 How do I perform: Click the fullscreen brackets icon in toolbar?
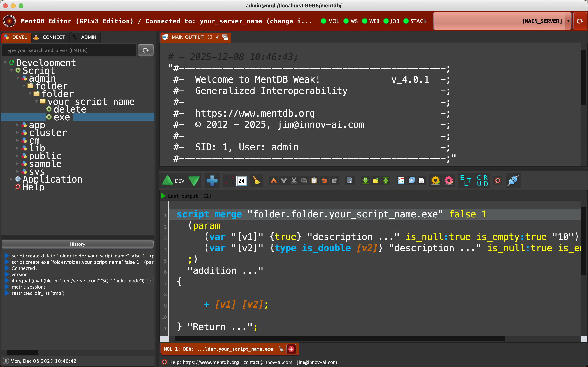[x=229, y=181]
